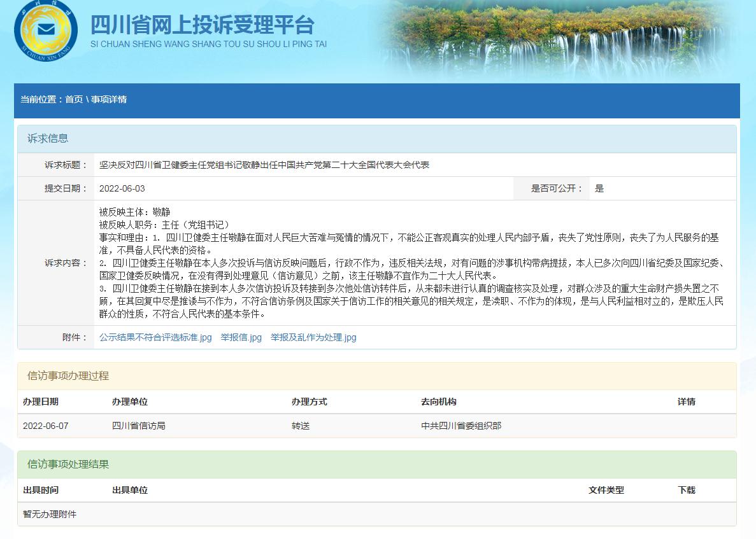Screen dimensions: 756x539
Task: Click the 诉求标题 complaint title text
Action: pyautogui.click(x=264, y=165)
